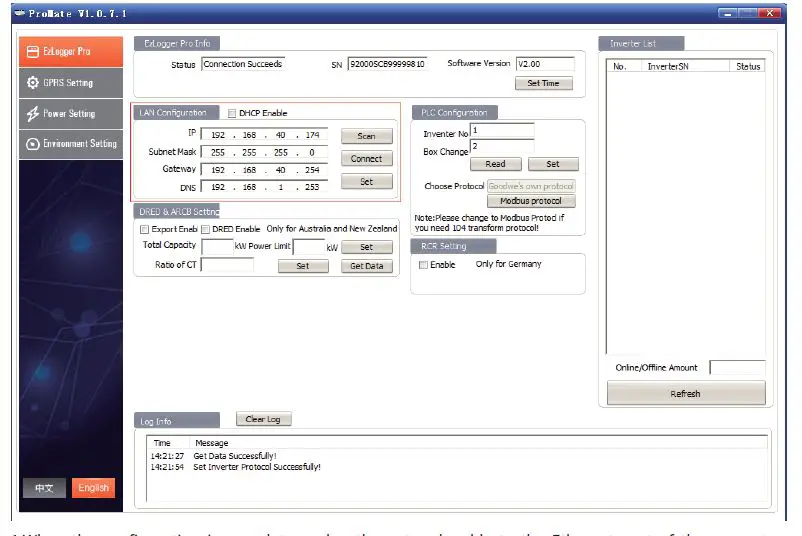This screenshot has width=802, height=536.
Task: Click the Inverter No input field
Action: point(502,131)
